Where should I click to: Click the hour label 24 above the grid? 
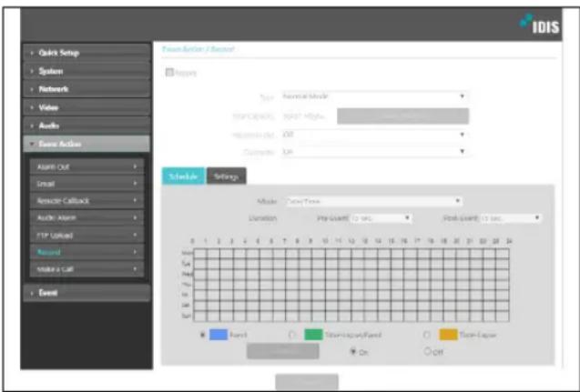coord(509,241)
